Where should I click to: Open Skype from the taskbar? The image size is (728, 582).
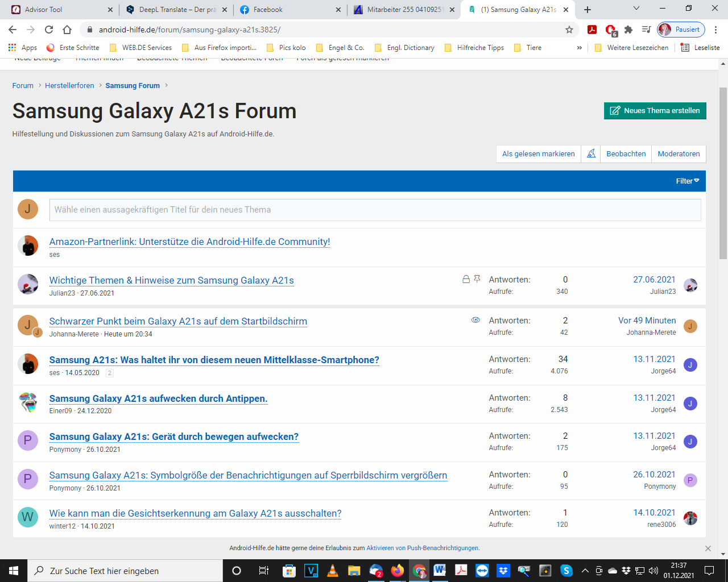coord(566,571)
